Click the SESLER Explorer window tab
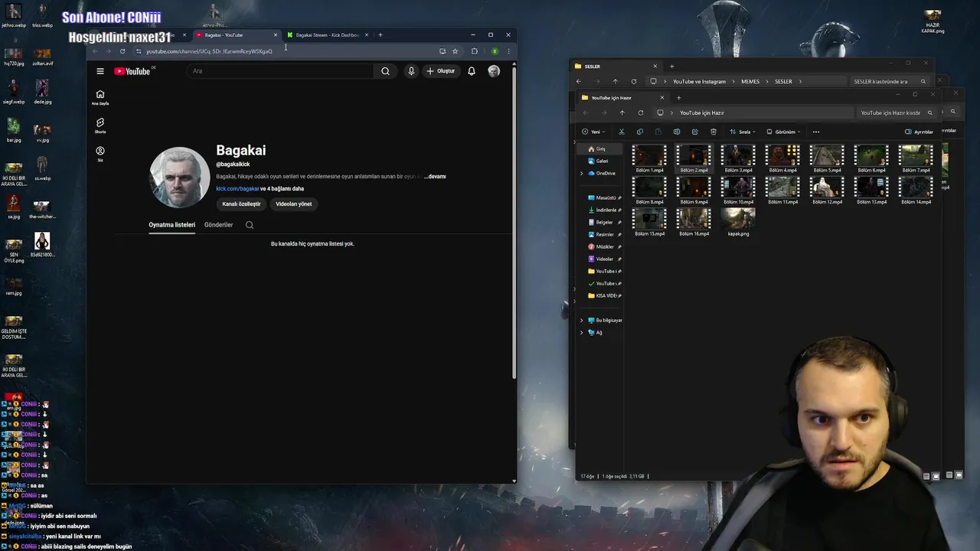 pos(616,67)
